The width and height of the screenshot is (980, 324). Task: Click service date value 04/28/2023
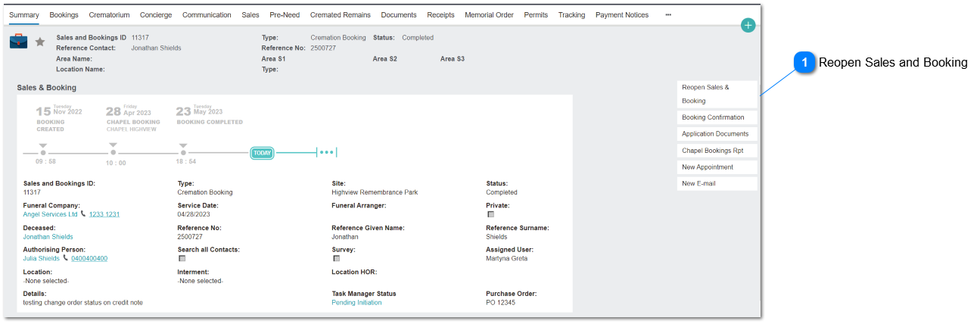193,214
